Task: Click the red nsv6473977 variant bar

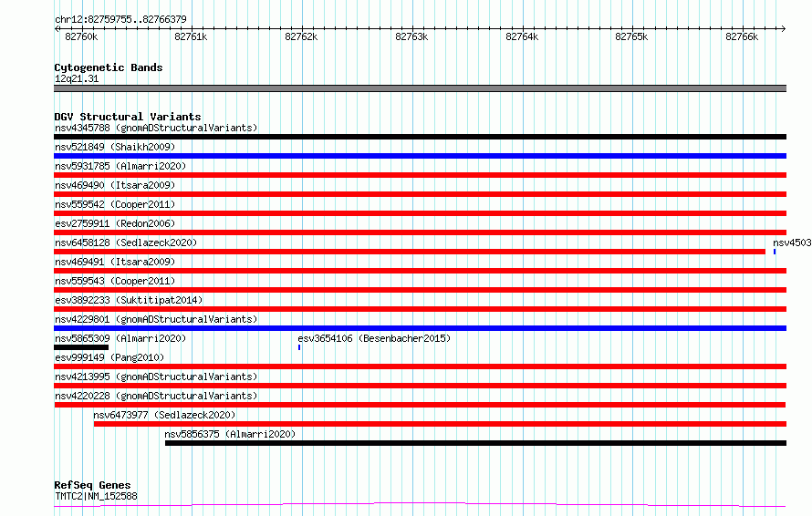Action: click(x=440, y=424)
